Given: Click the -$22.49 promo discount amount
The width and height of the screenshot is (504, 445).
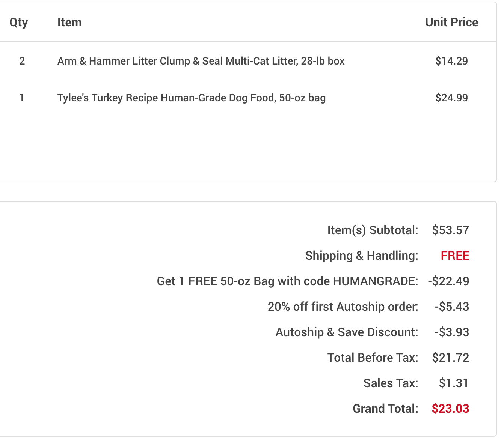Looking at the screenshot, I should 448,281.
